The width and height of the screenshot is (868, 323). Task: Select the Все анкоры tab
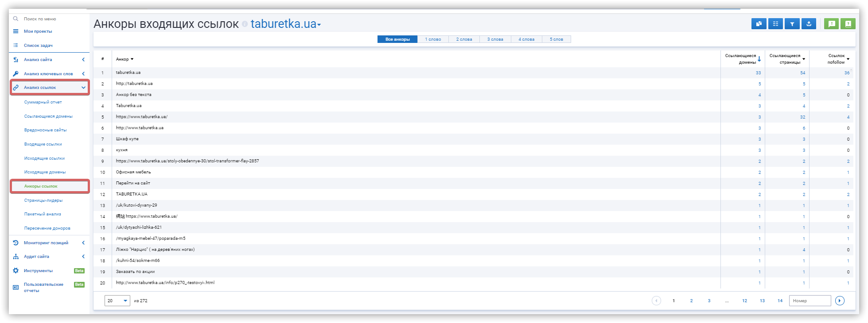click(397, 39)
